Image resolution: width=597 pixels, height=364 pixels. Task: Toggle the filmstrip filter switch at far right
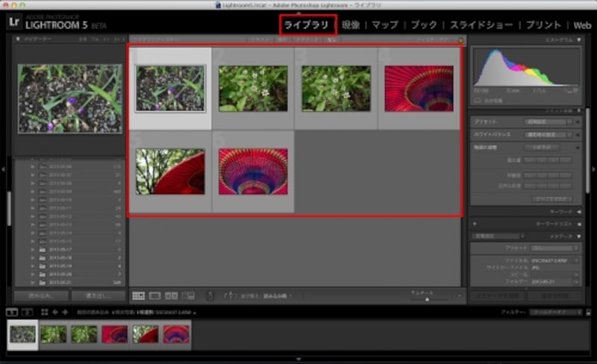pyautogui.click(x=589, y=313)
